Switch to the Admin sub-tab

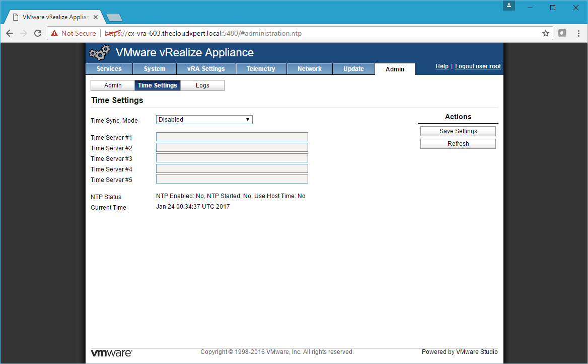[113, 85]
